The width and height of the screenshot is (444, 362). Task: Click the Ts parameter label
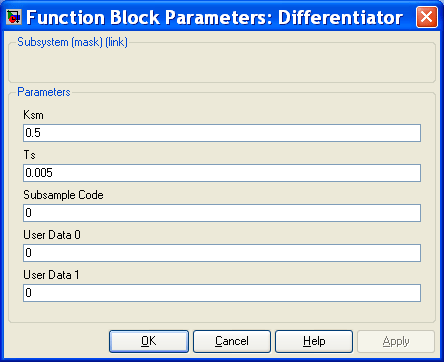point(29,155)
